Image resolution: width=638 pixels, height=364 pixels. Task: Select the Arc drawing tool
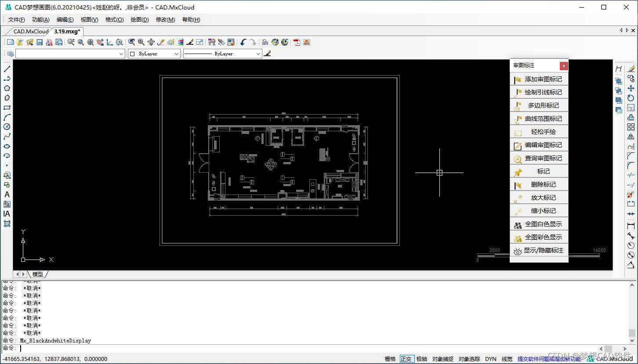tap(7, 117)
